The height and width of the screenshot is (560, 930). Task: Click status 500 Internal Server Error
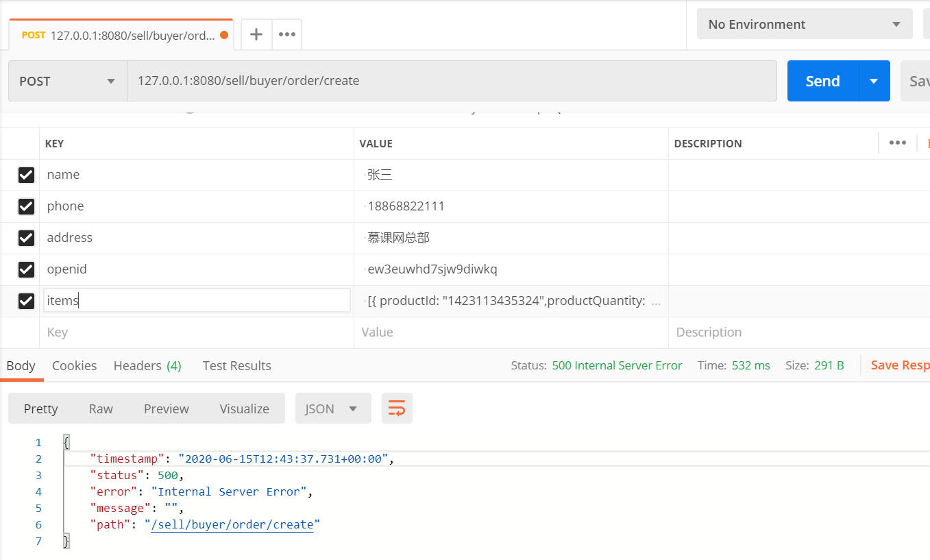pyautogui.click(x=617, y=365)
